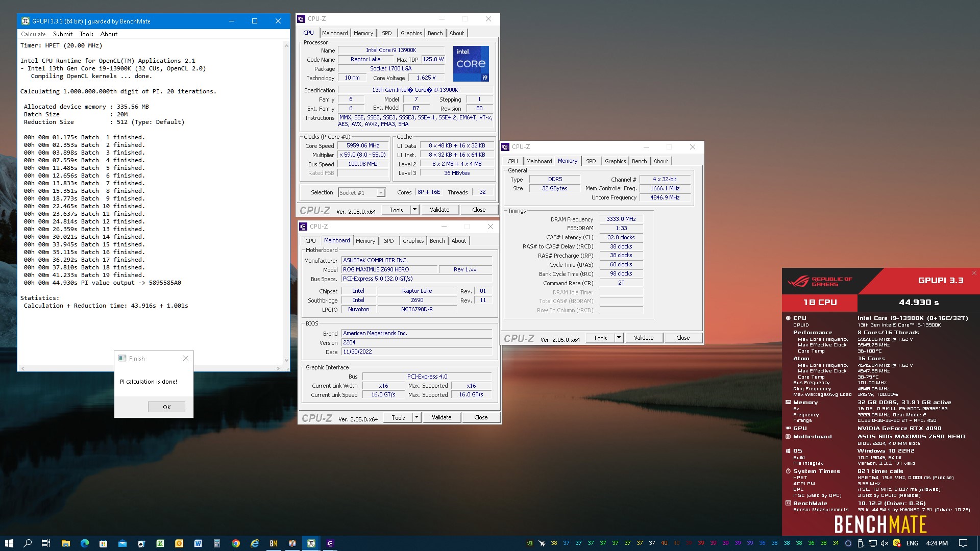Click Tools button in Mainboard CPU-Z window
The height and width of the screenshot is (551, 980).
click(398, 417)
